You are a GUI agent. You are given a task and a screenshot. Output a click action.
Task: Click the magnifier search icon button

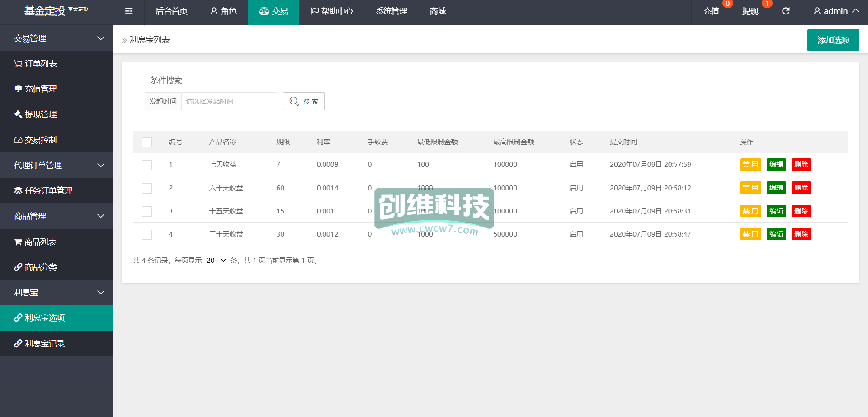(x=303, y=101)
